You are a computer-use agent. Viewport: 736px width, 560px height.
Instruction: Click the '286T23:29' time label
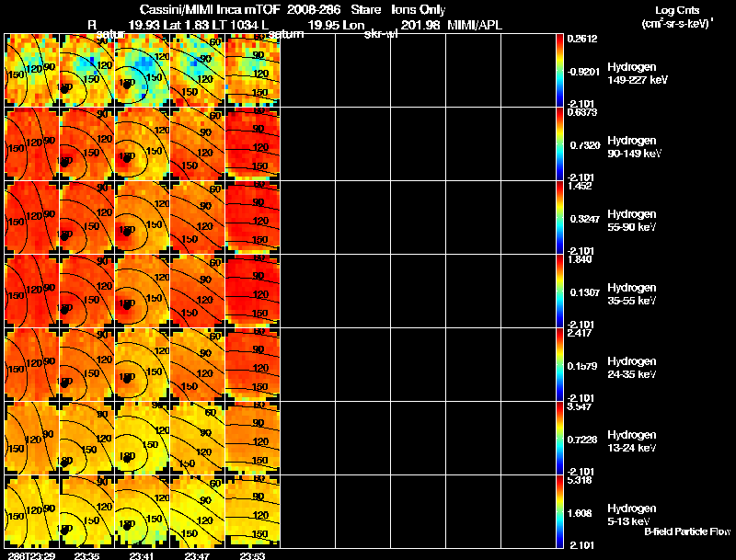31,555
